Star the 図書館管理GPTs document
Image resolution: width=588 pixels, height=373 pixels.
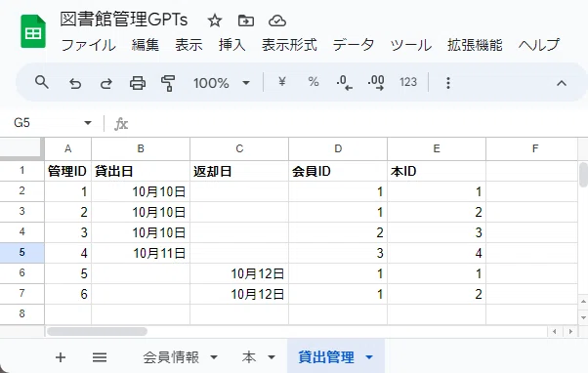click(215, 21)
